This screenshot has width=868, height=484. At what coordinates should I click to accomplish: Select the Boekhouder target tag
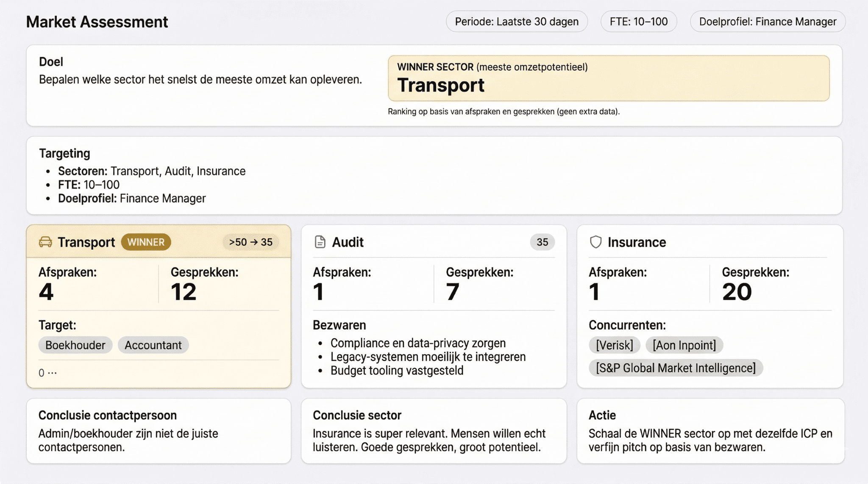coord(75,345)
